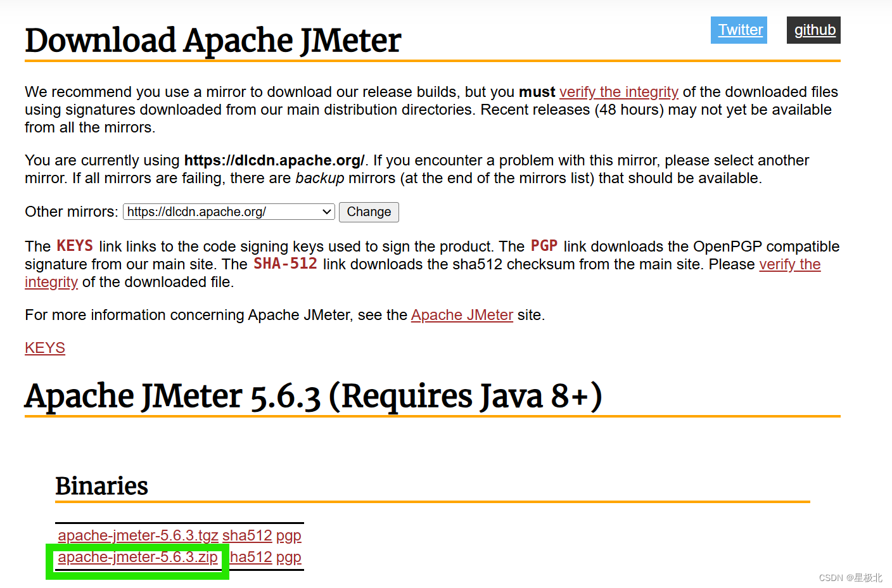Screen dimensions: 892x588
Task: Click the Binaries section heading
Action: click(101, 486)
